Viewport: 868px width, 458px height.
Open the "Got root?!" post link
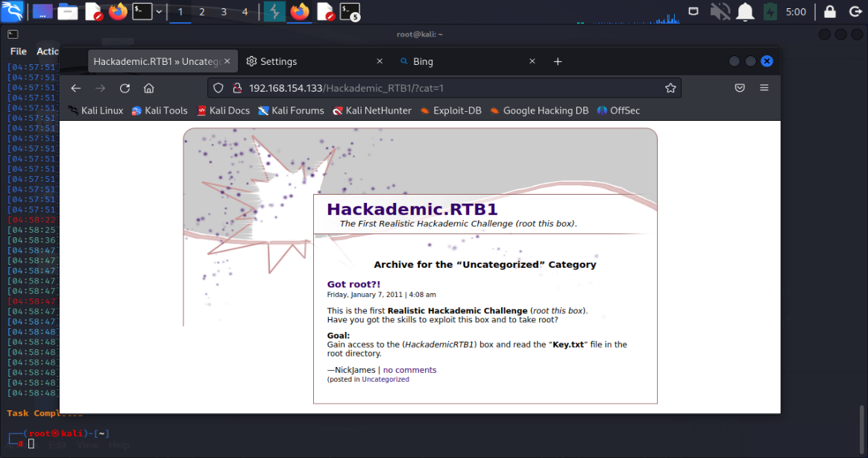[353, 284]
